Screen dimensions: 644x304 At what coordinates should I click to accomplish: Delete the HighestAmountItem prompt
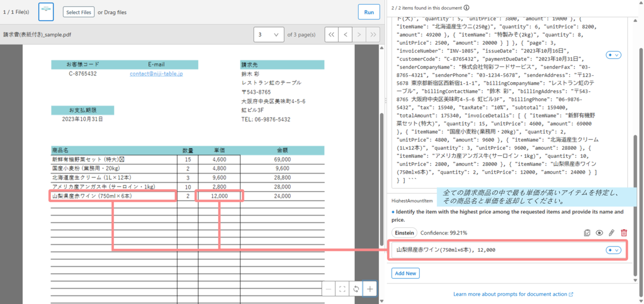(624, 233)
